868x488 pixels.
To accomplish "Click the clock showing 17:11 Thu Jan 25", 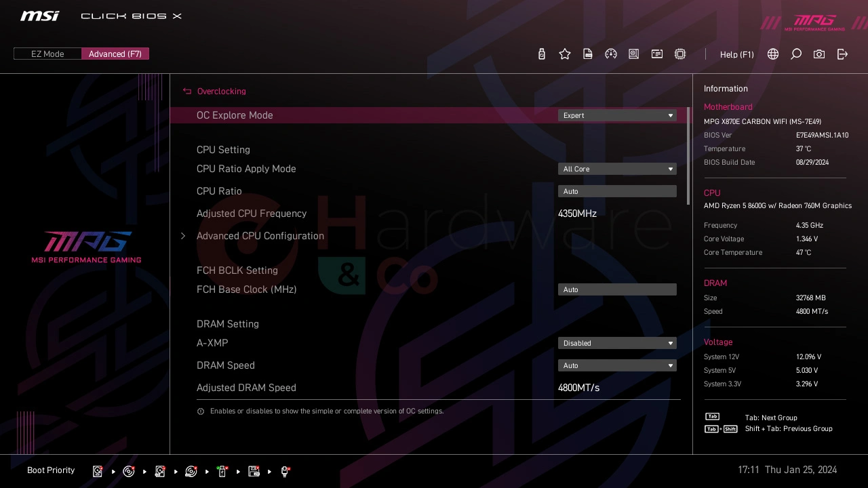I will click(x=787, y=470).
